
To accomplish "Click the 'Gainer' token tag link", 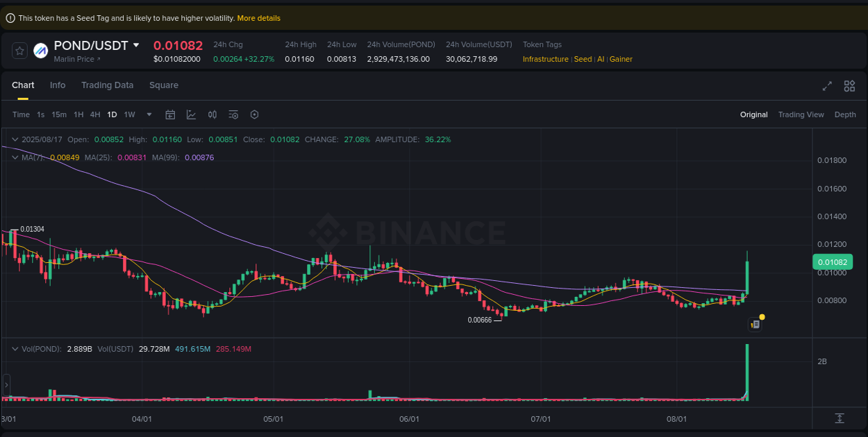I will [x=620, y=59].
